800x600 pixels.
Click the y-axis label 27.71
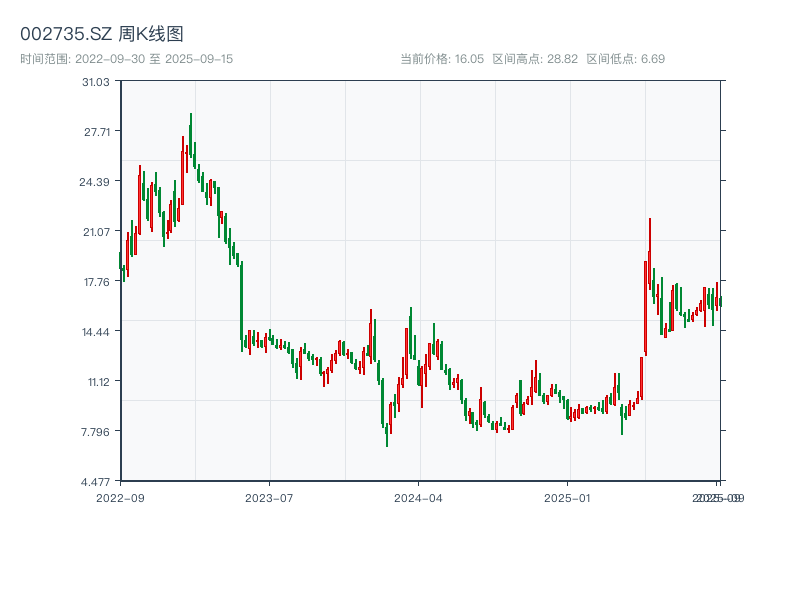[x=97, y=132]
